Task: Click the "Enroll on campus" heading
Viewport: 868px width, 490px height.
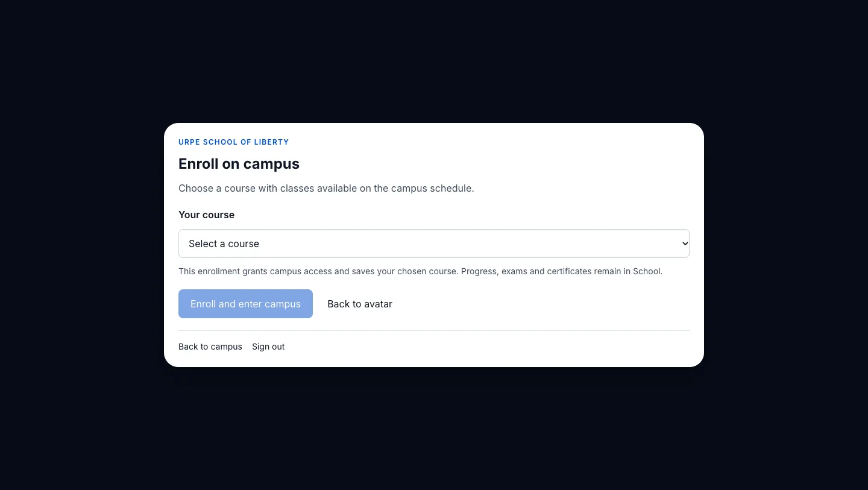Action: pos(239,164)
